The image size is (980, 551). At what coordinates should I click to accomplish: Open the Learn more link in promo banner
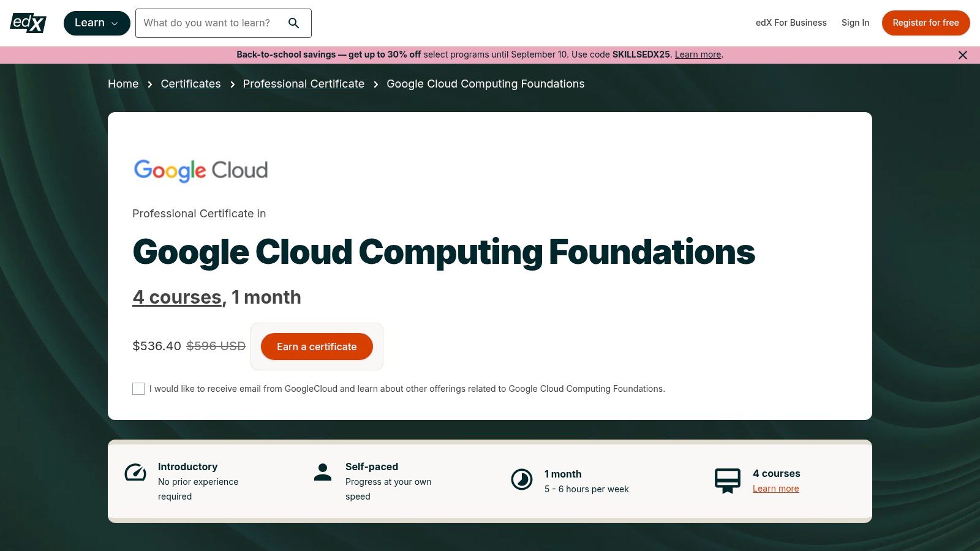point(698,54)
